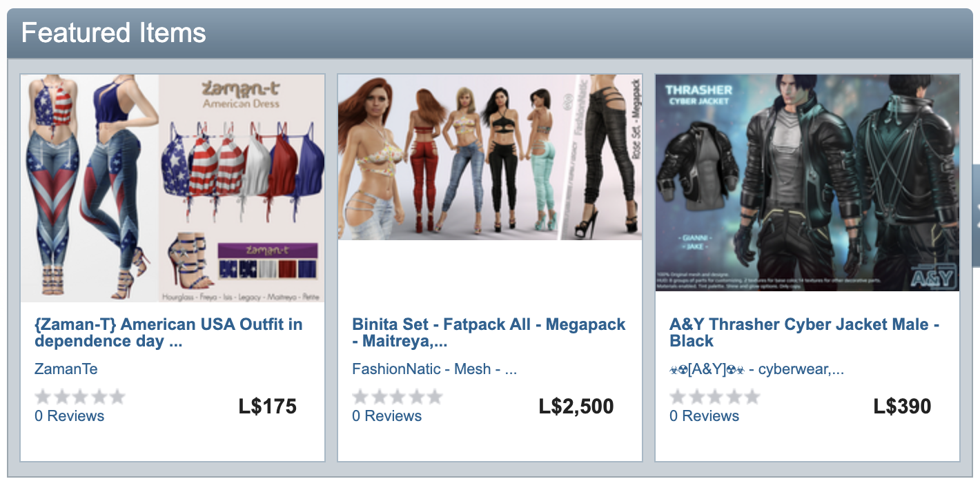View 0 Reviews for Zaman-T outfit
This screenshot has width=980, height=479.
[x=69, y=416]
